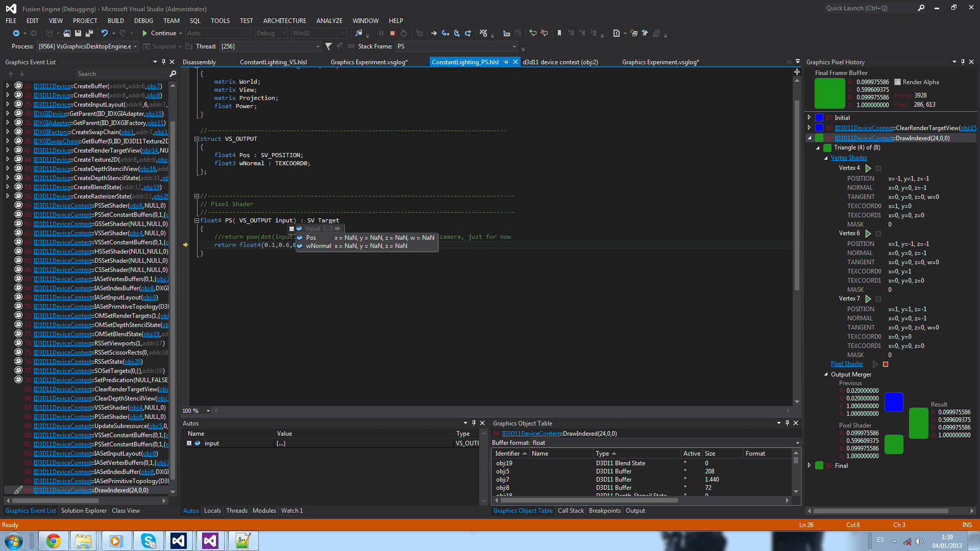Open the Stack Frame PS dropdown
Image resolution: width=980 pixels, height=551 pixels.
(x=514, y=46)
